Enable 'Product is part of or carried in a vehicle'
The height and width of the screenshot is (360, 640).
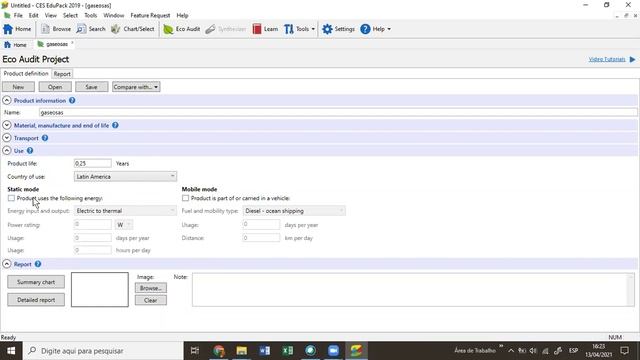[185, 198]
